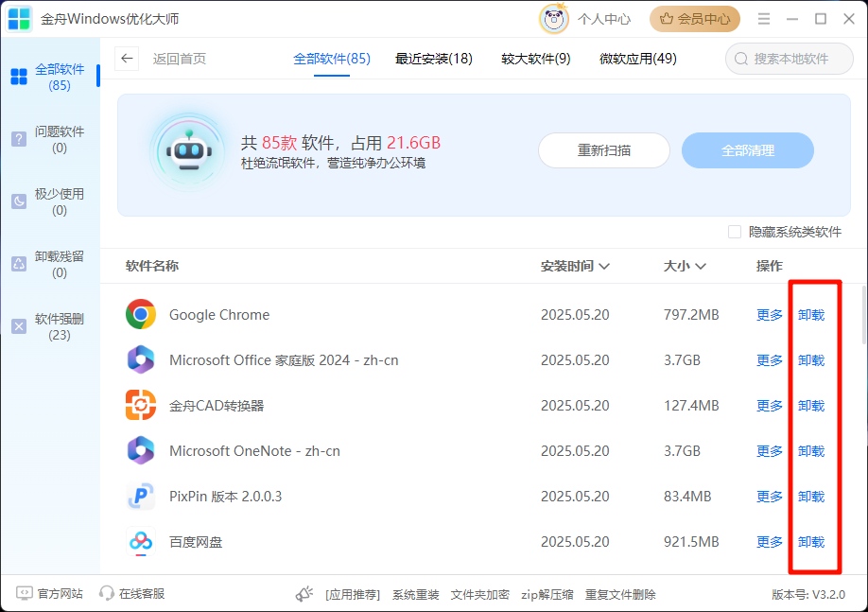Screen dimensions: 868x612
Task: Click 版本号: V3.2.0 version text
Action: 808,594
